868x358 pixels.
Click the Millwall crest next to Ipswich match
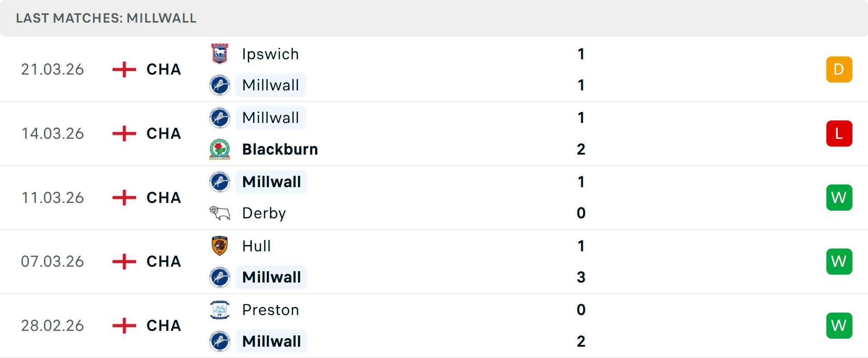[219, 85]
